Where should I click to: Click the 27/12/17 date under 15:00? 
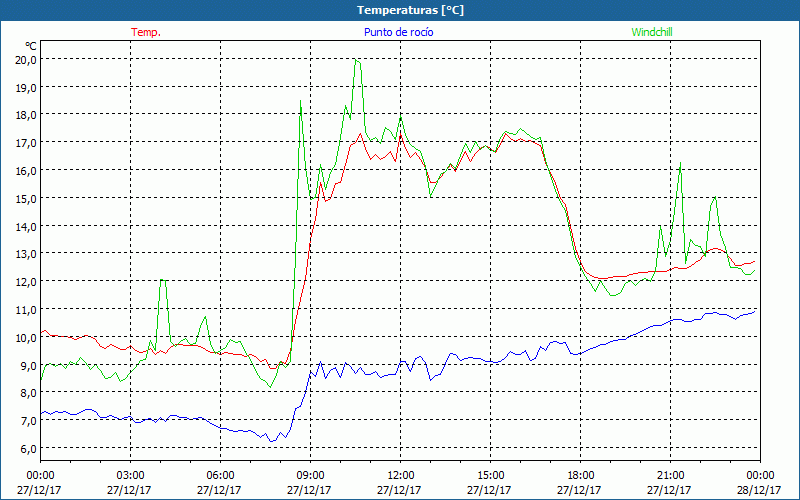(489, 490)
